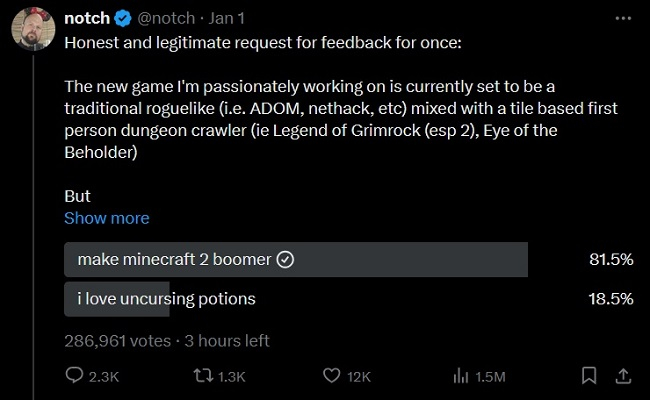Expand the tweet with "Show more"
Screen dimensions: 650x400
(106, 218)
